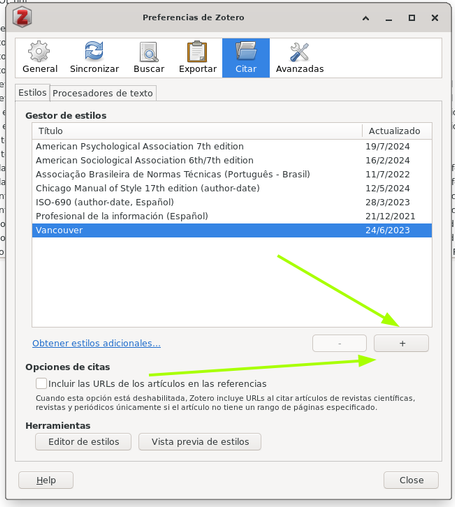Screen dimensions: 455x507
Task: Select the Citar preferences pane
Action: click(246, 58)
